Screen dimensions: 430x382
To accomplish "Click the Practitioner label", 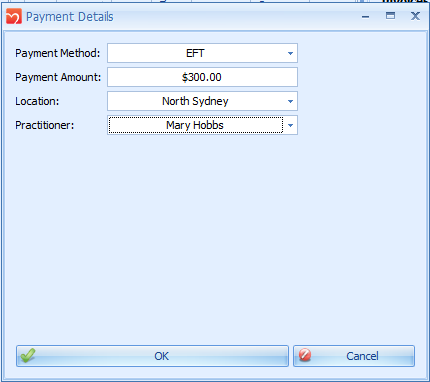I will [45, 125].
